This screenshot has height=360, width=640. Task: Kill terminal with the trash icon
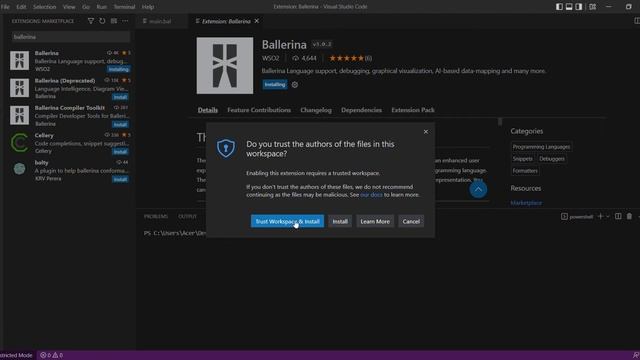[x=629, y=216]
